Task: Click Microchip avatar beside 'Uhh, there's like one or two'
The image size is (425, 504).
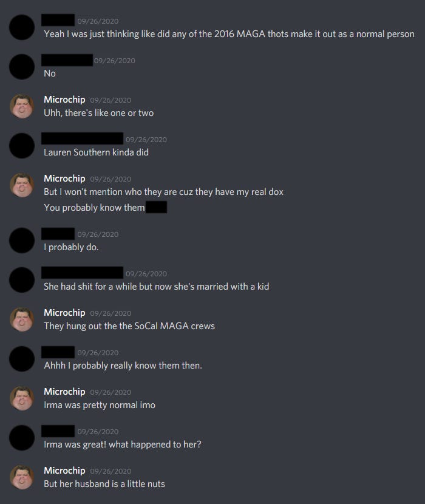Action: pyautogui.click(x=22, y=106)
